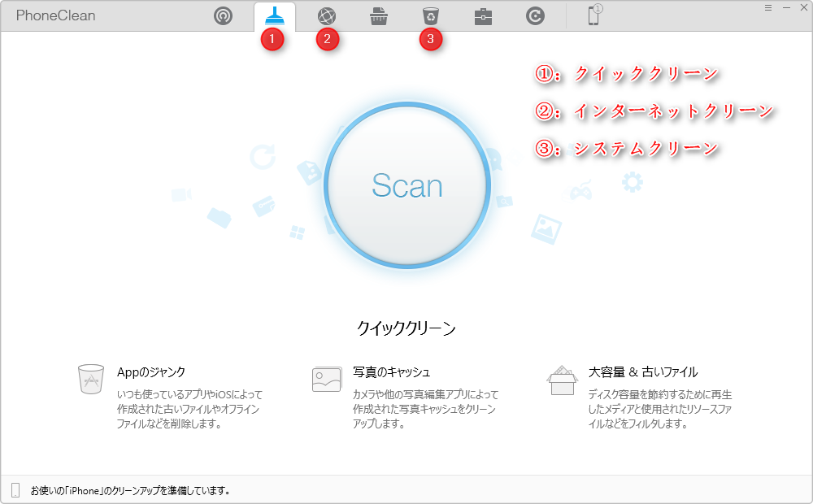The width and height of the screenshot is (813, 504).
Task: Open the AirBackup wireless tab icon
Action: 223,16
